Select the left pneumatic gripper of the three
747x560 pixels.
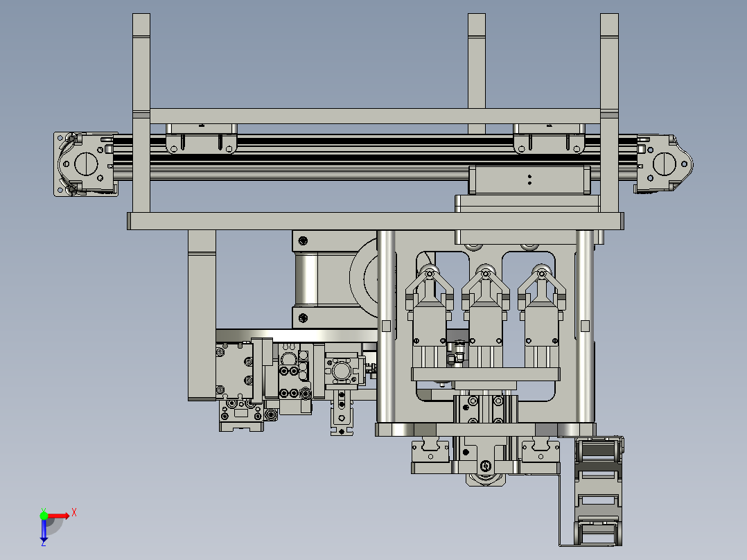coord(429,316)
